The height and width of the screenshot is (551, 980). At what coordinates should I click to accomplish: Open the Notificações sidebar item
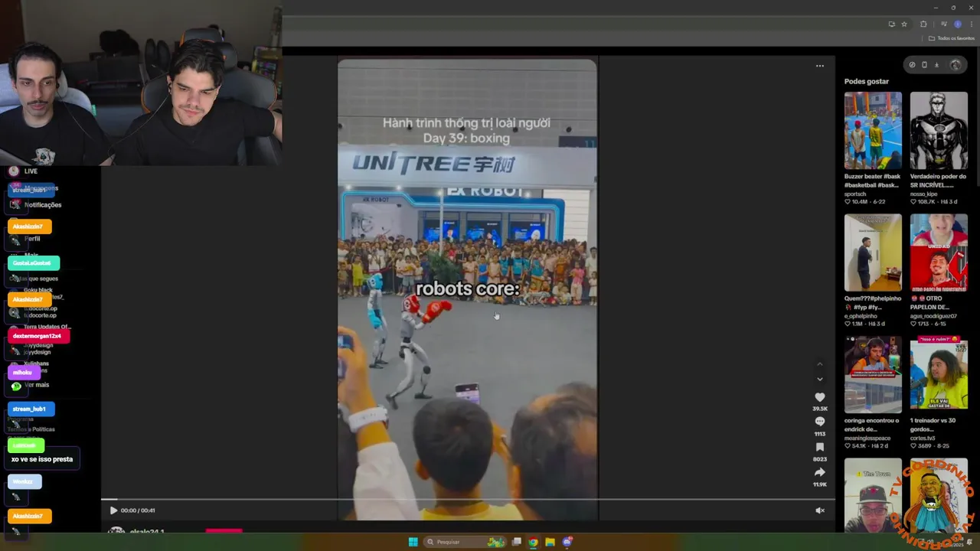coord(43,205)
